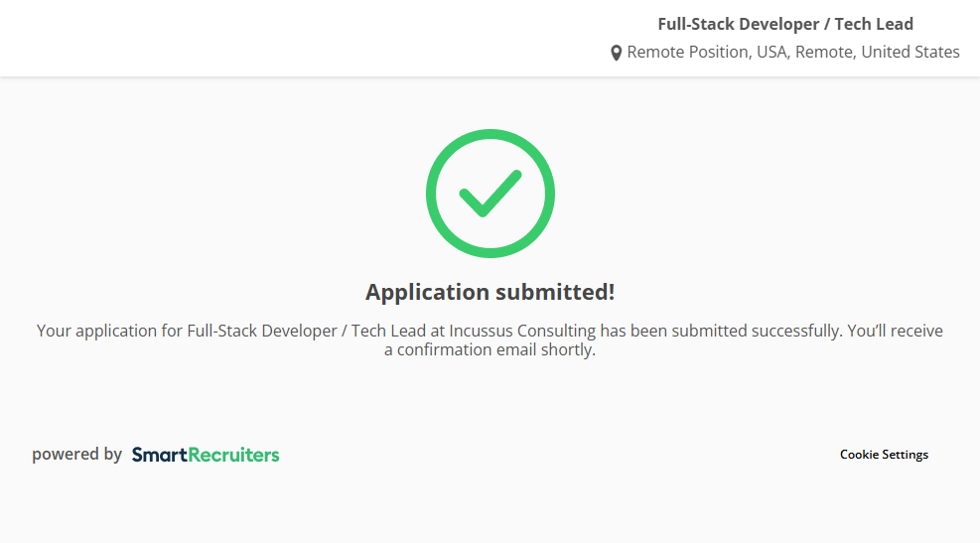This screenshot has height=543, width=980.
Task: Select the 'Full-Stack Developer / Tech Lead' header title
Action: coord(784,24)
